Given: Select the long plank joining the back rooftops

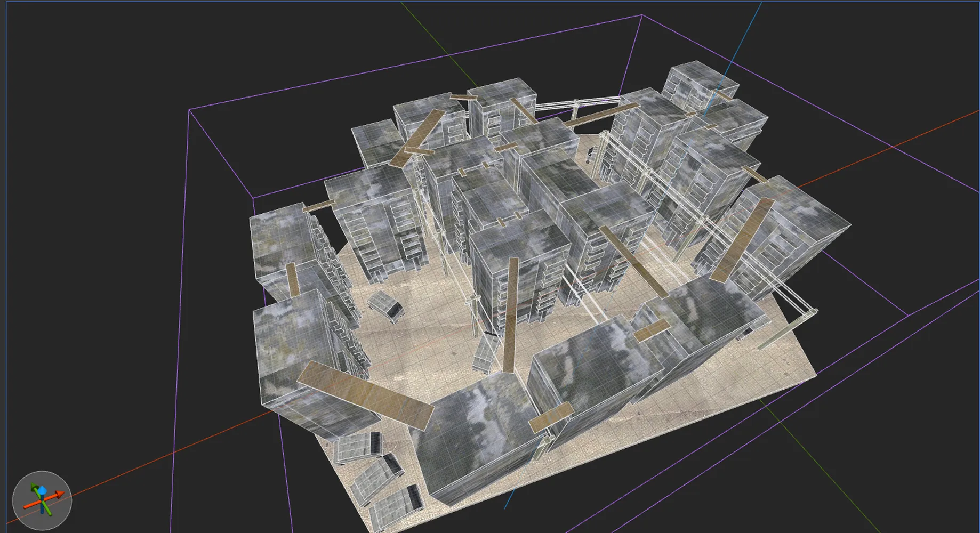Looking at the screenshot, I should point(601,115).
